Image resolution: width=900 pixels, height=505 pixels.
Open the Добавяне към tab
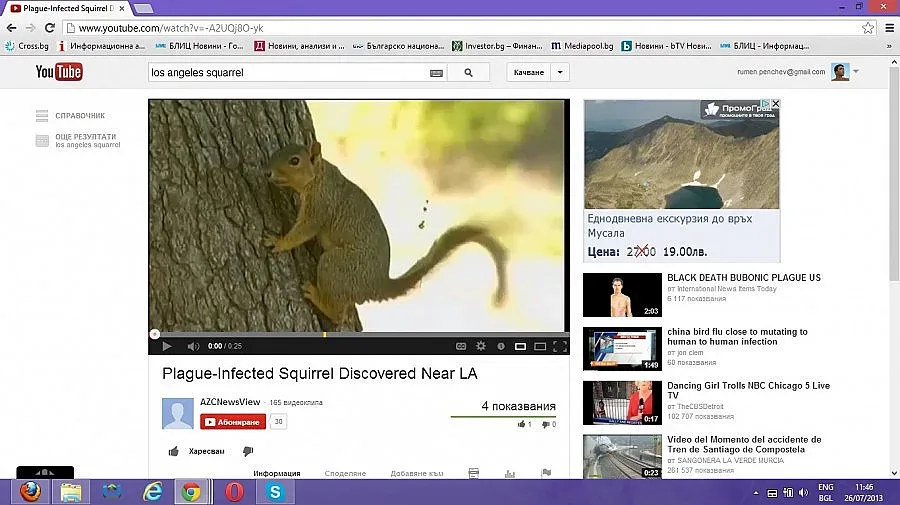(415, 473)
